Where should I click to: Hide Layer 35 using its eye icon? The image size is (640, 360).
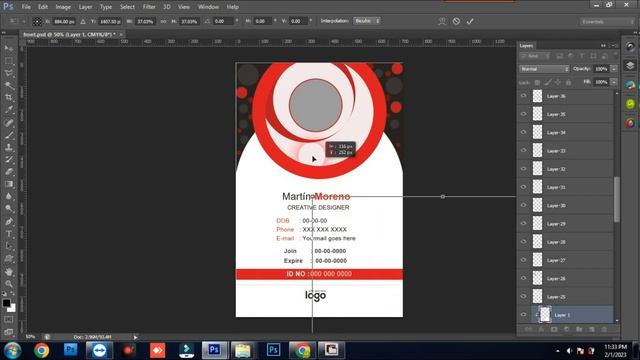523,114
